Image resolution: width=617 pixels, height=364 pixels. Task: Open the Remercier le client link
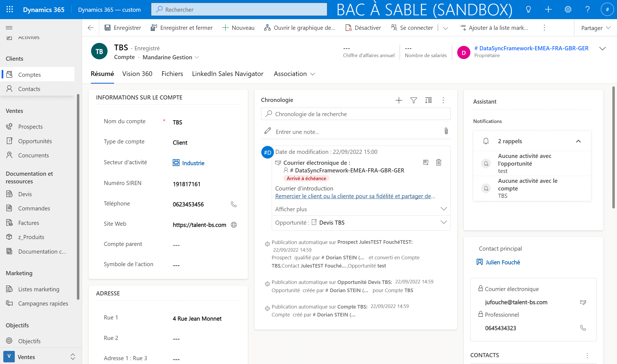(355, 196)
